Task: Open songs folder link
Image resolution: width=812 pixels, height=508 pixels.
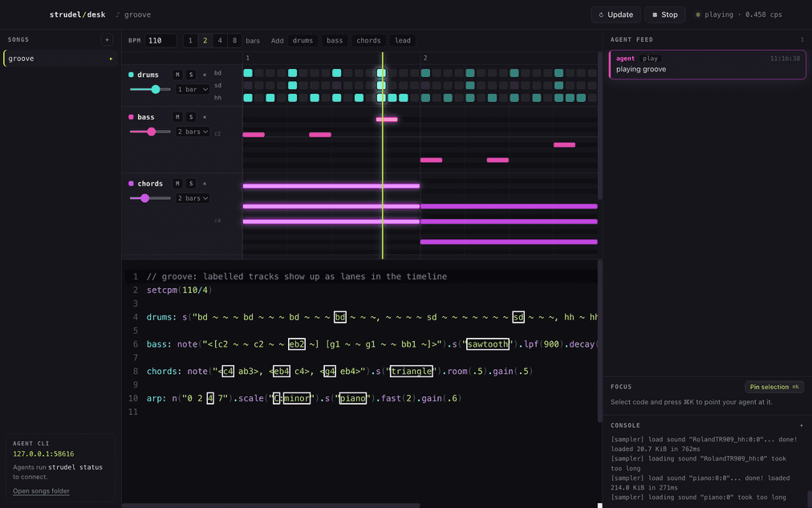Action: pyautogui.click(x=41, y=491)
